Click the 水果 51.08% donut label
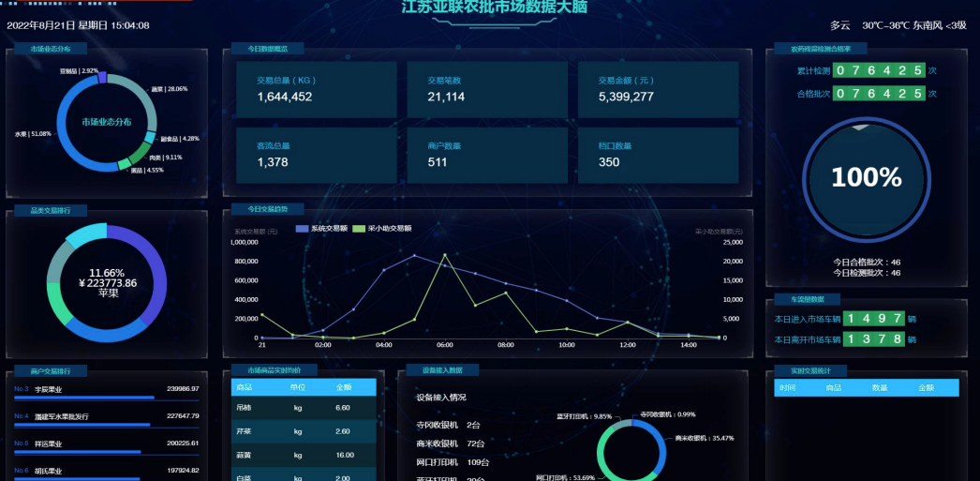 [33, 134]
